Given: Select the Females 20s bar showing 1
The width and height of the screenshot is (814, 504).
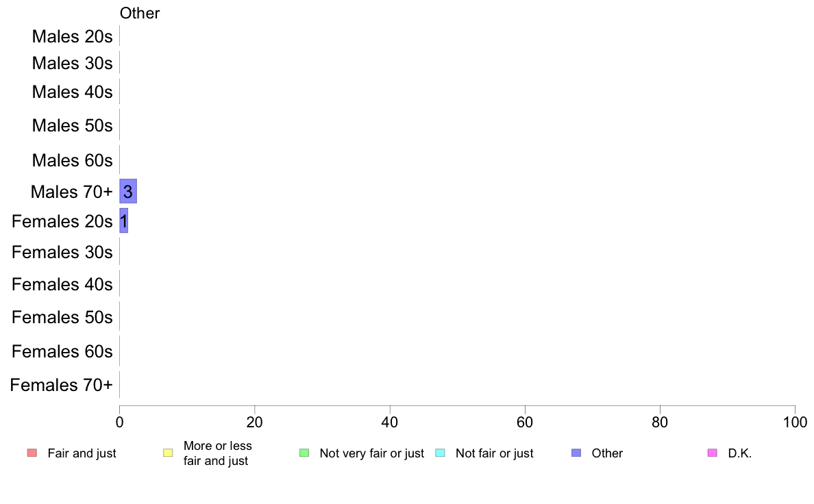Looking at the screenshot, I should click(123, 220).
